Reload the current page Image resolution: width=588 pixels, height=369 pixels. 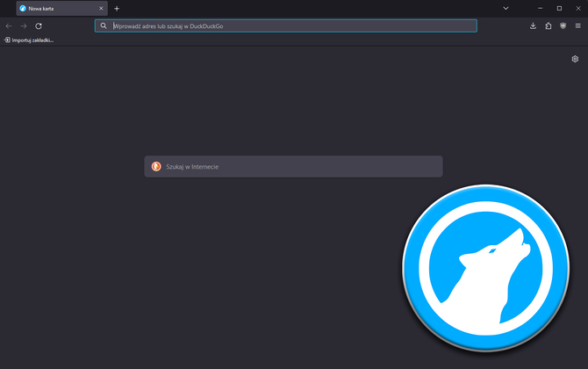coord(39,25)
